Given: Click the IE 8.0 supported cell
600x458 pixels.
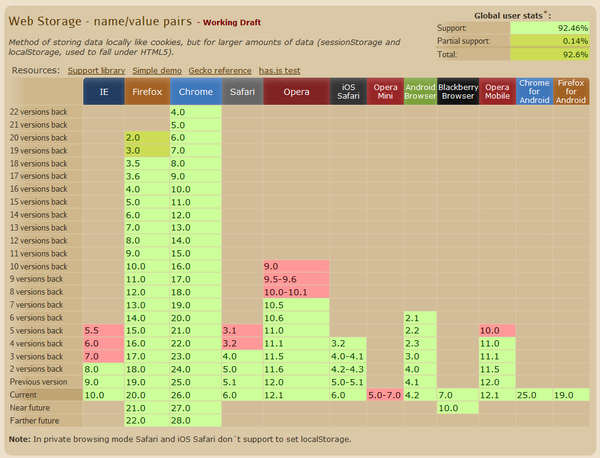Looking at the screenshot, I should click(x=104, y=369).
